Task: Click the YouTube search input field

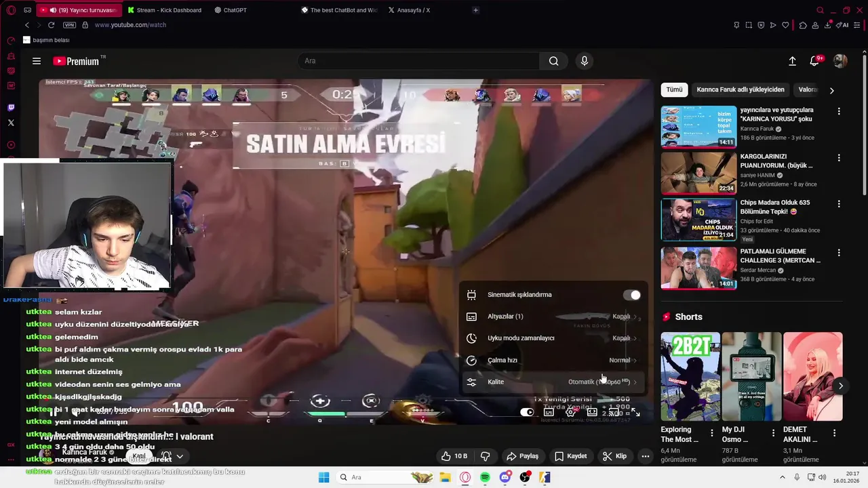Action: point(418,61)
